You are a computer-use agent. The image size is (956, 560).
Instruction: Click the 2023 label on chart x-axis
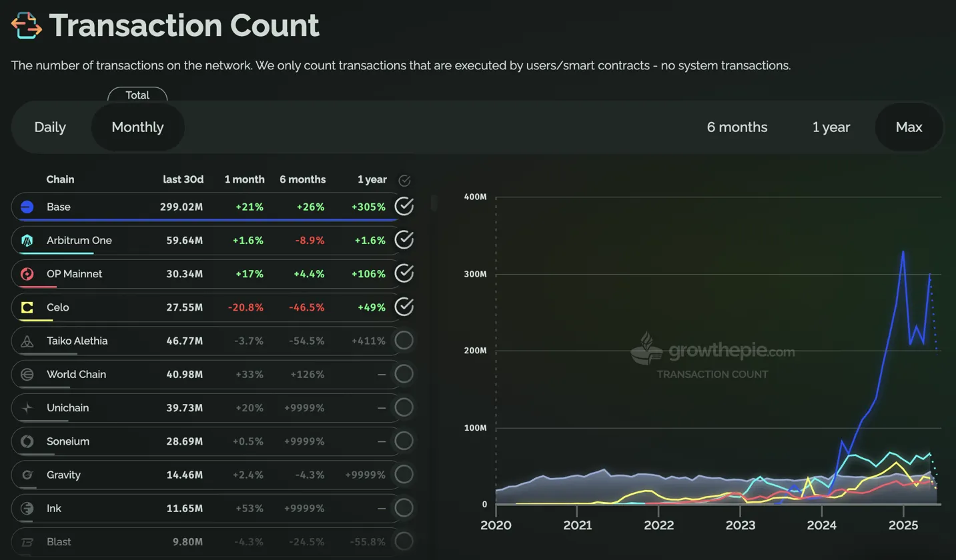(x=741, y=525)
